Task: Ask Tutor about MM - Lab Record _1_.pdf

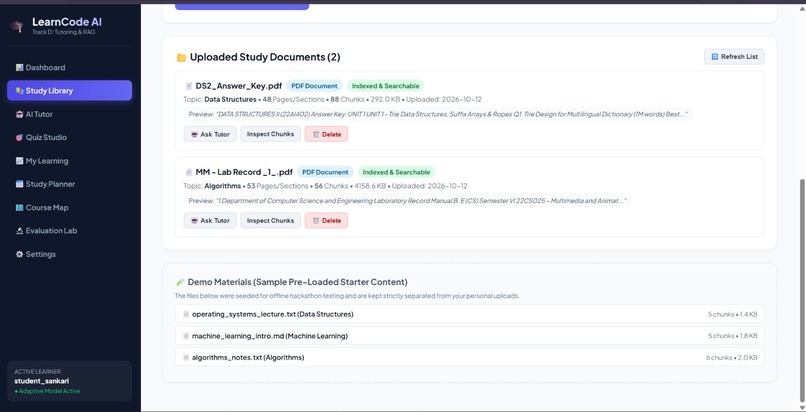Action: pyautogui.click(x=210, y=220)
